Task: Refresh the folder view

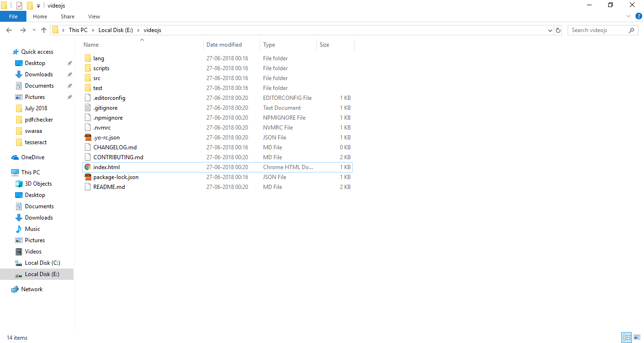Action: pos(558,30)
